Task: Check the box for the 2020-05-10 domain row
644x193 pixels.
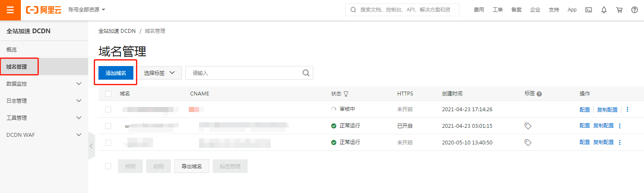Action: 108,143
